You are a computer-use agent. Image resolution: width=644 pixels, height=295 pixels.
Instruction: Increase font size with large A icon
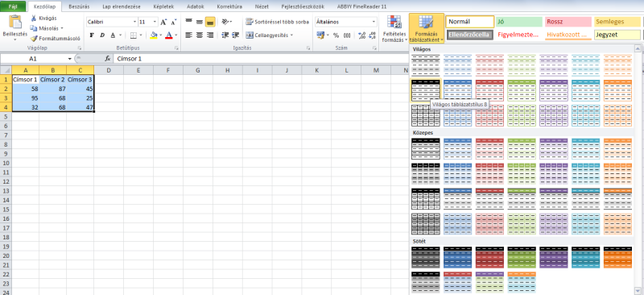163,22
